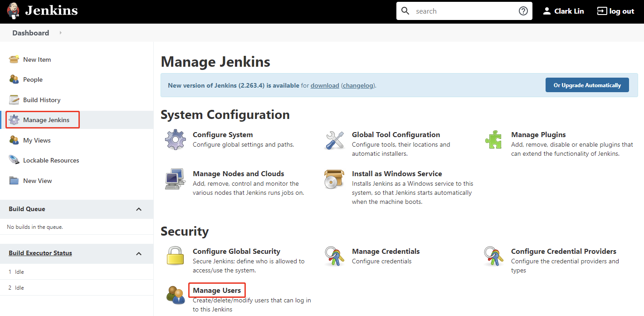Screen dimensions: 644x316
Task: Click the Manage Credentials keys icon
Action: coord(335,256)
